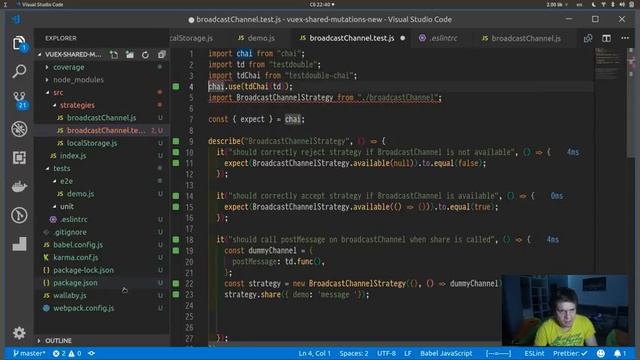Go to line via Ln 4, Col 1
Viewport: 640px width, 360px height.
[x=314, y=353]
